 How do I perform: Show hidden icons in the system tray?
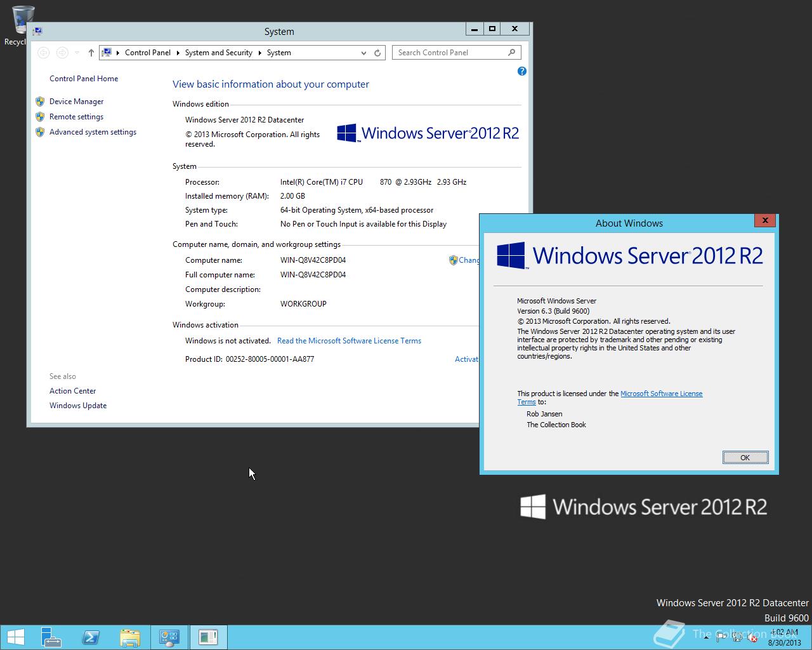point(706,637)
